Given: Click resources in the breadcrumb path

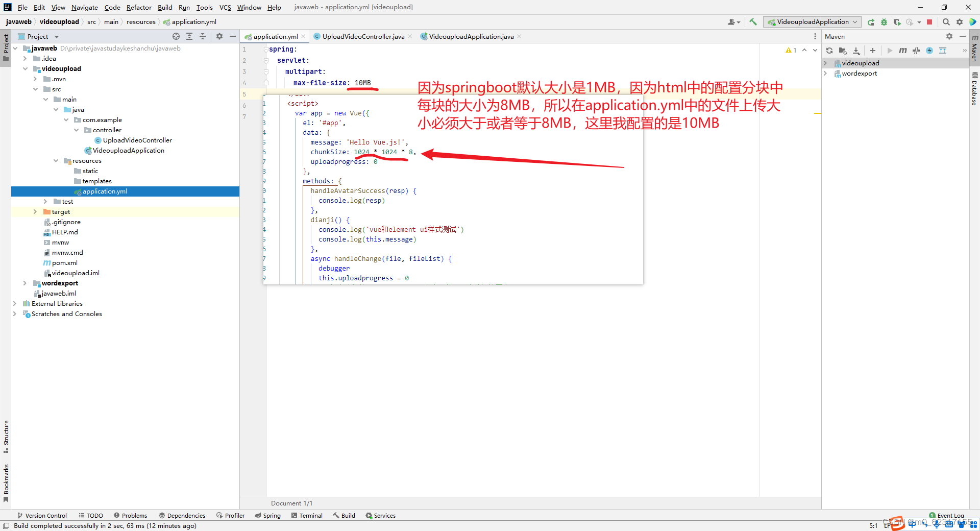Looking at the screenshot, I should point(141,22).
